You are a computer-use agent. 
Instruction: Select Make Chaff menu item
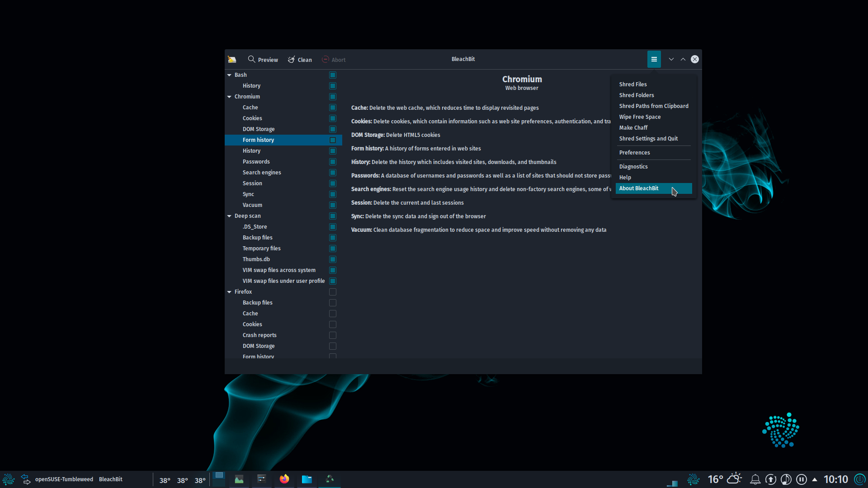pyautogui.click(x=654, y=128)
